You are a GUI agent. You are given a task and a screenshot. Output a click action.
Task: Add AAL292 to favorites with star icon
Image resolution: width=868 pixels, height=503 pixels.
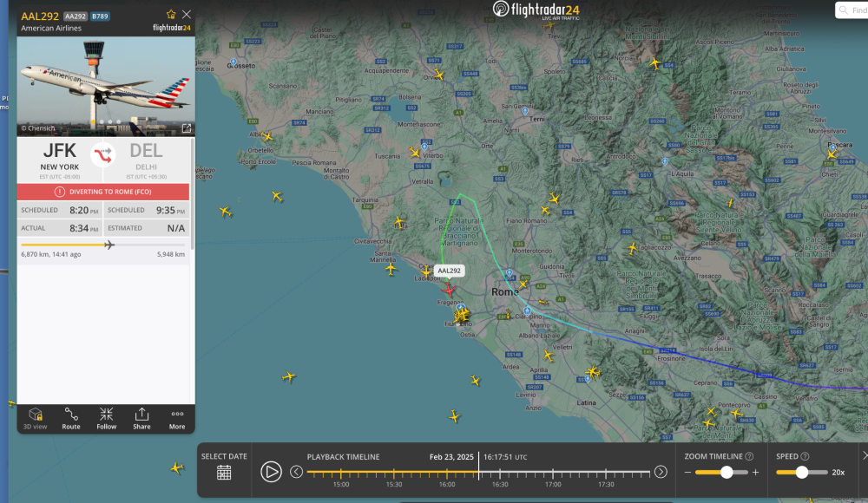tap(171, 15)
